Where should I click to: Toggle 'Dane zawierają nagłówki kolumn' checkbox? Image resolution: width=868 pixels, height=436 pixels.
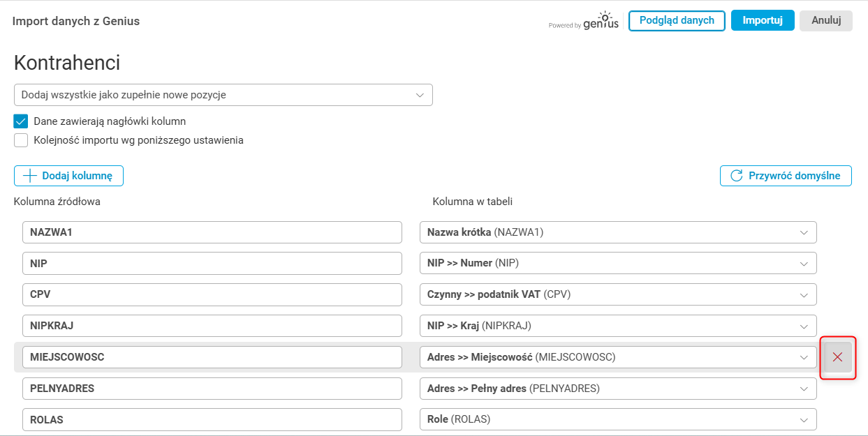click(21, 121)
